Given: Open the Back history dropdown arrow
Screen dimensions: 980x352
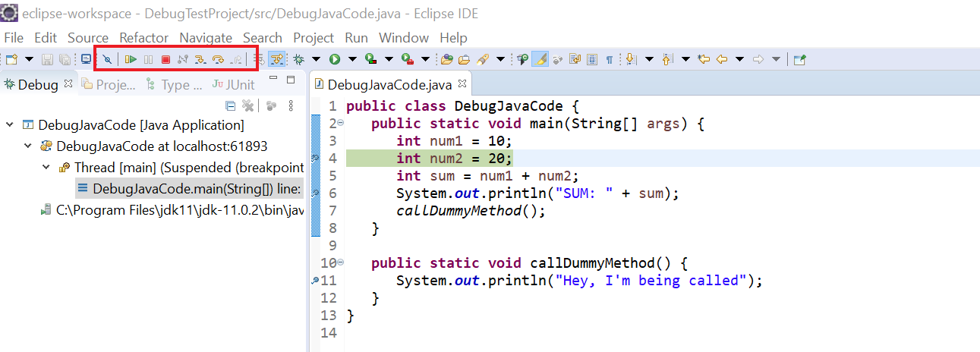Looking at the screenshot, I should click(x=739, y=58).
